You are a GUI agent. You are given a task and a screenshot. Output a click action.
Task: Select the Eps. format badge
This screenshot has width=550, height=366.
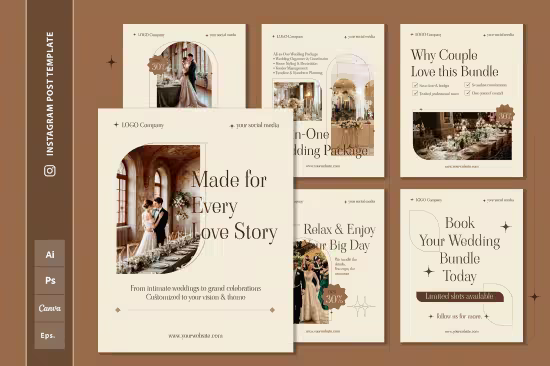(x=50, y=336)
